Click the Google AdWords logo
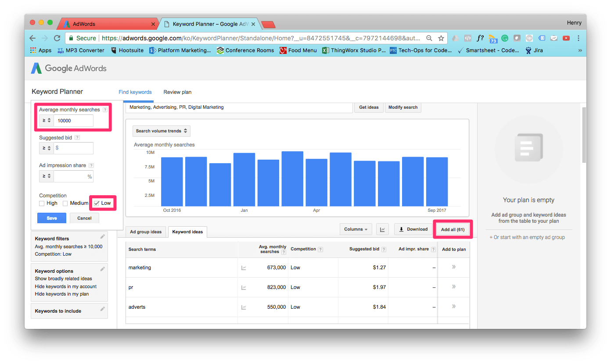Screen dimensions: 611x364 tap(68, 68)
